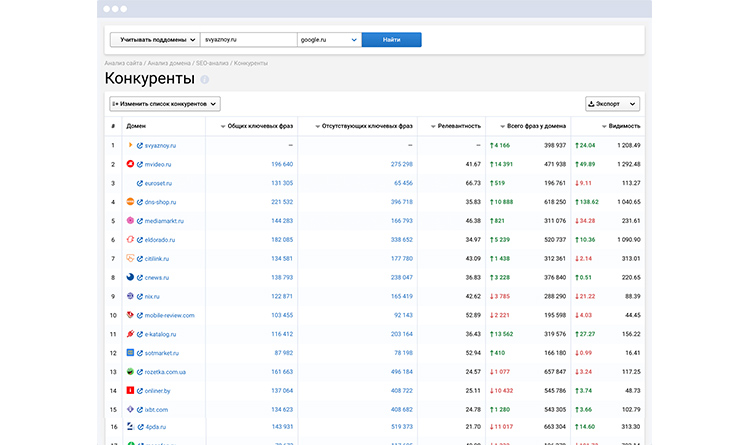
Task: Sort by Всего фраз у домена column
Action: pos(533,126)
